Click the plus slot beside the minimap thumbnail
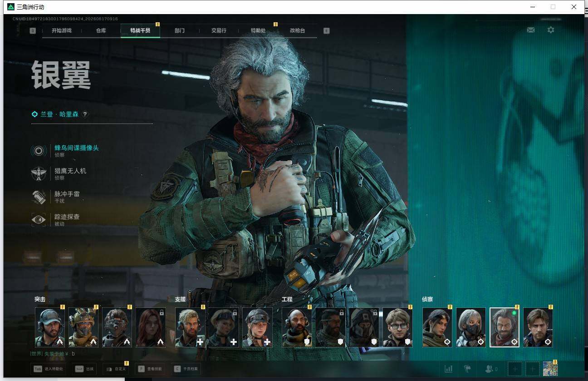588x381 pixels. [533, 369]
